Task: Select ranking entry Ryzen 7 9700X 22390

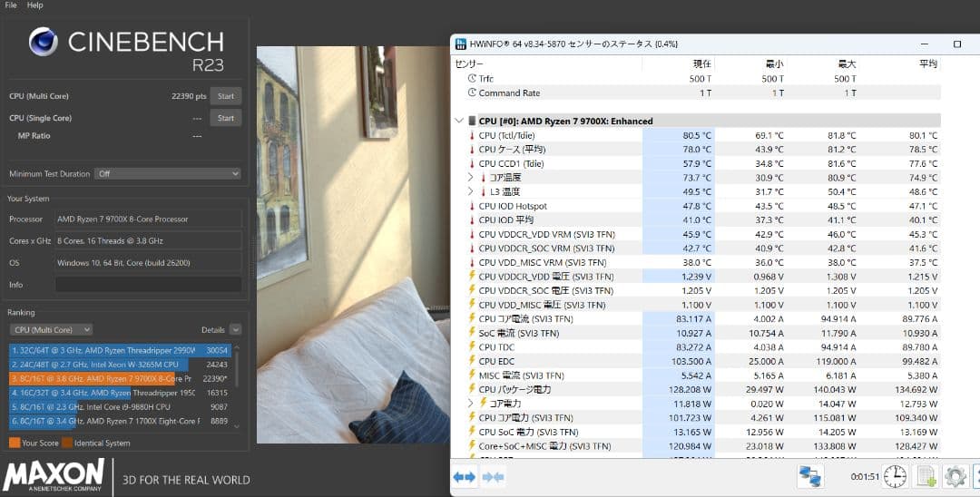Action: point(120,378)
